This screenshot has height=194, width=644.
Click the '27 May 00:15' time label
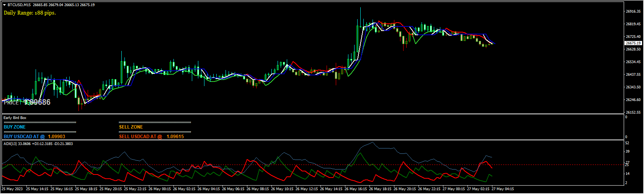pos(454,189)
